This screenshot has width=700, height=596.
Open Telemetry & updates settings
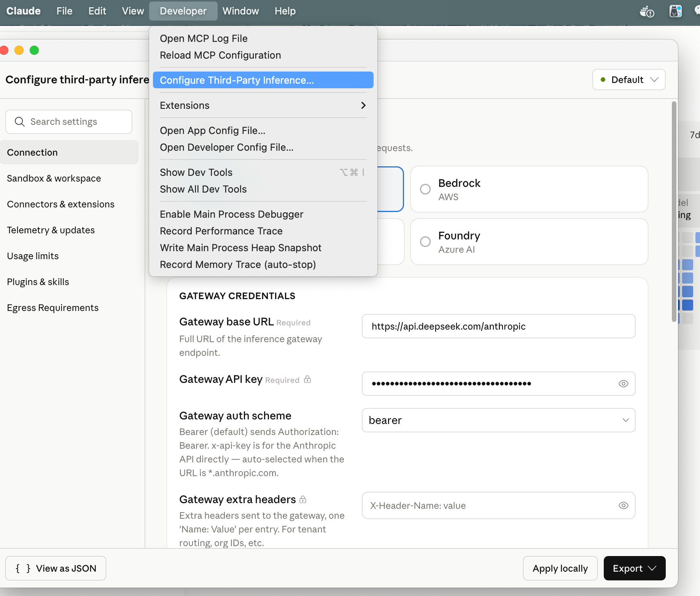click(x=69, y=230)
